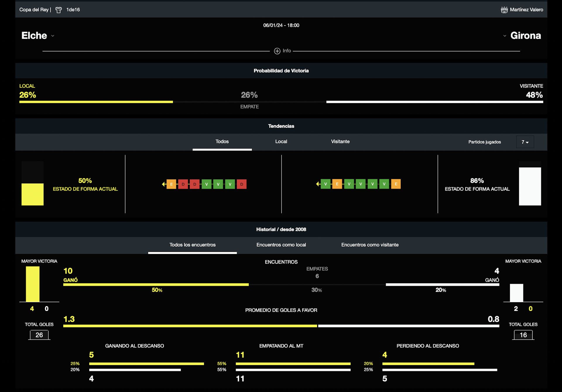
Task: Click the Martínez Valero stadium name
Action: 527,10
